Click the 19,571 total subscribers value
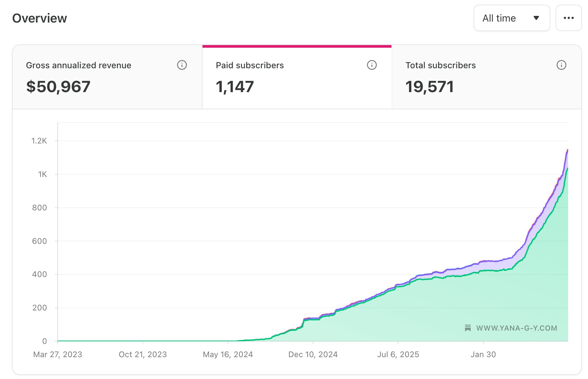Screen dimensions: 588x379 pyautogui.click(x=430, y=87)
